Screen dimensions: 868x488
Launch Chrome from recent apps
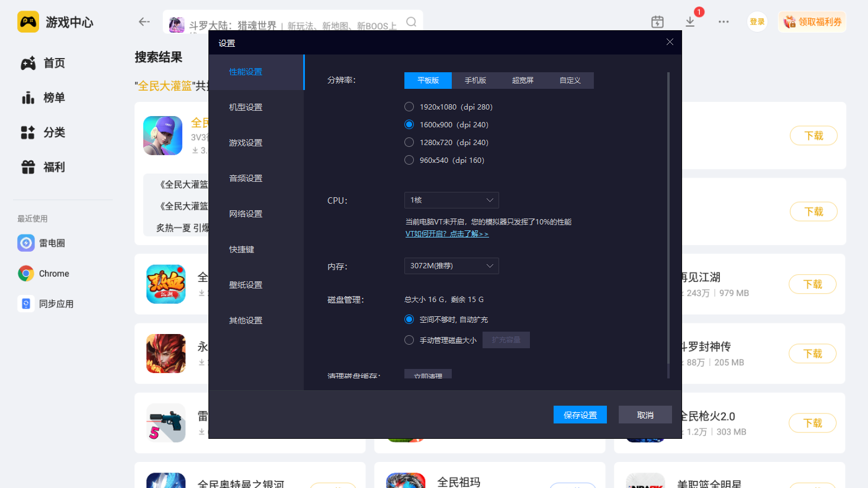pos(26,274)
